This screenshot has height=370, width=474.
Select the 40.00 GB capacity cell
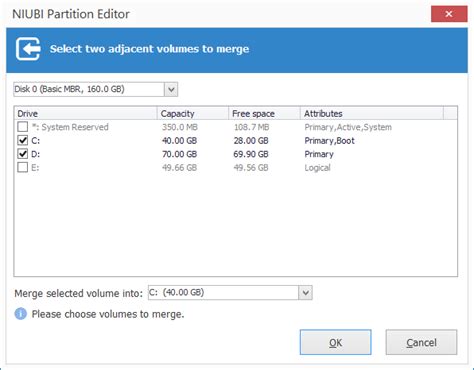pos(179,141)
